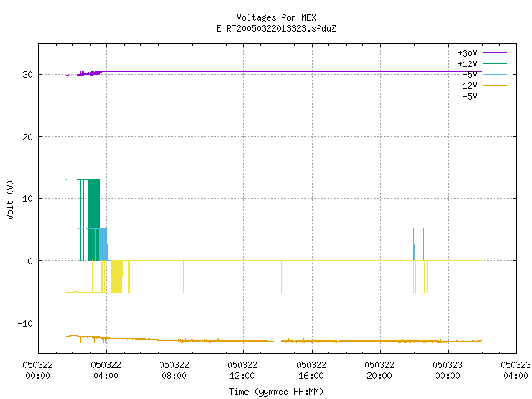
Task: Click the y-axis tick value 10
Action: pyautogui.click(x=27, y=199)
